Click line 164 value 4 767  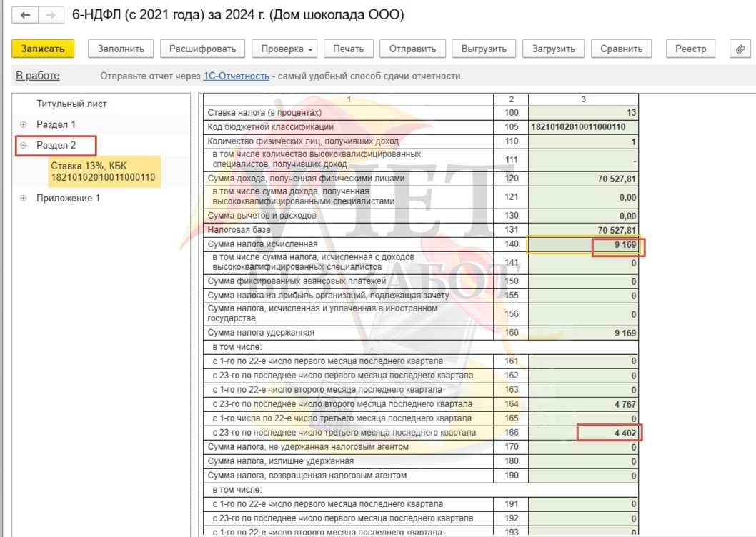point(583,404)
